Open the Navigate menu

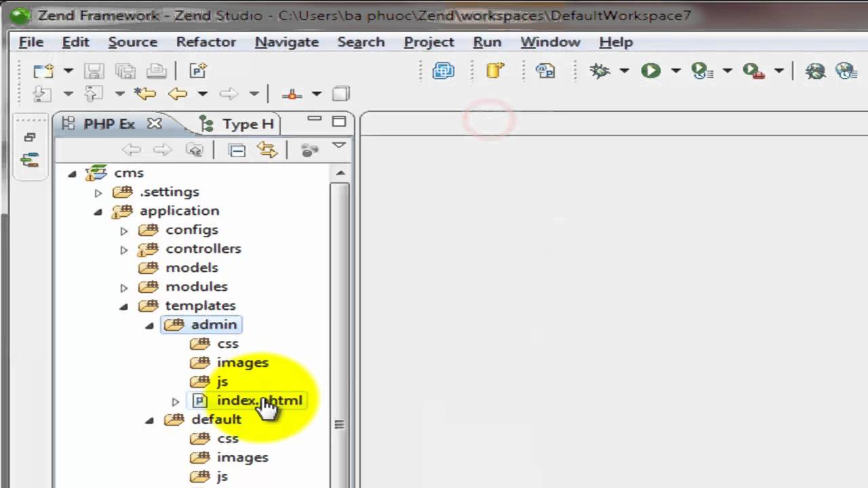(x=287, y=42)
